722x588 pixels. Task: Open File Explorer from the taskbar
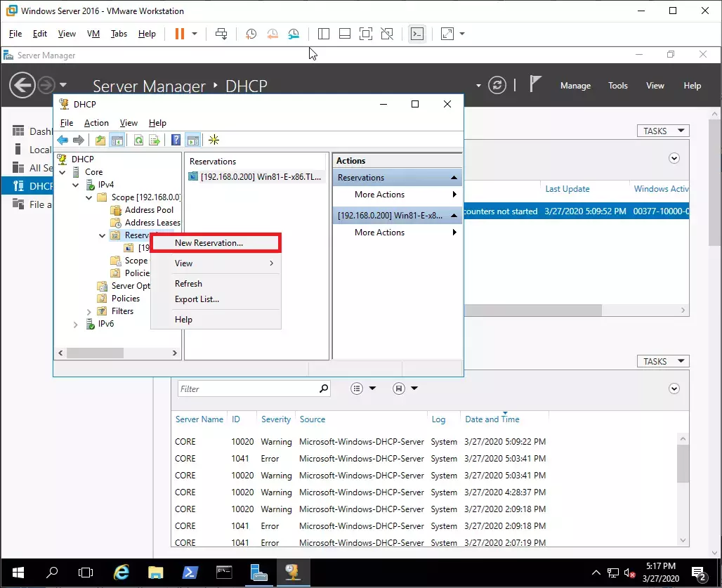(156, 573)
